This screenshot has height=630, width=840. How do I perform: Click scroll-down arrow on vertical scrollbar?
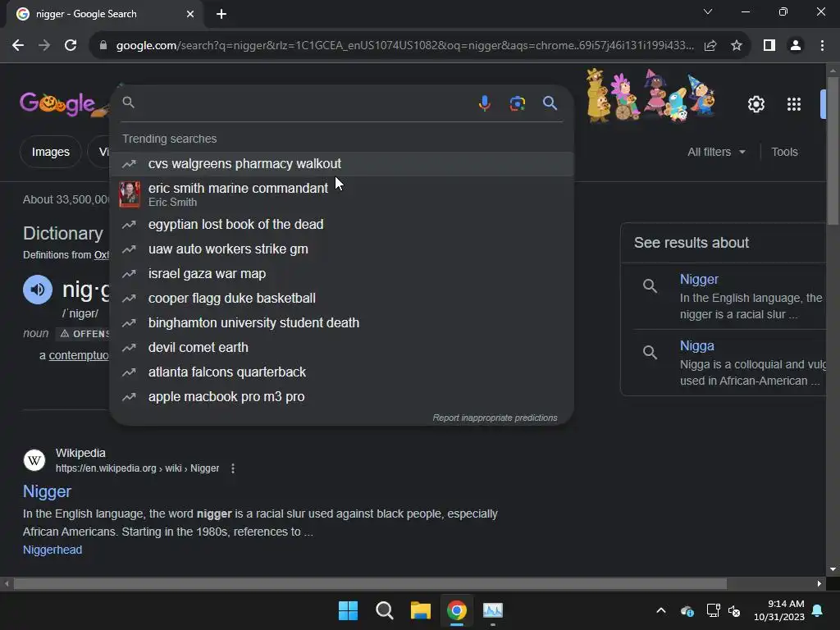(833, 569)
